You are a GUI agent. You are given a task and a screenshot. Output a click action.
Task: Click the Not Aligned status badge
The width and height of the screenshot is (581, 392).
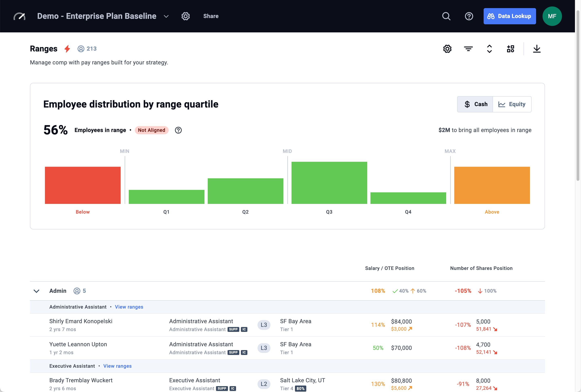point(151,130)
